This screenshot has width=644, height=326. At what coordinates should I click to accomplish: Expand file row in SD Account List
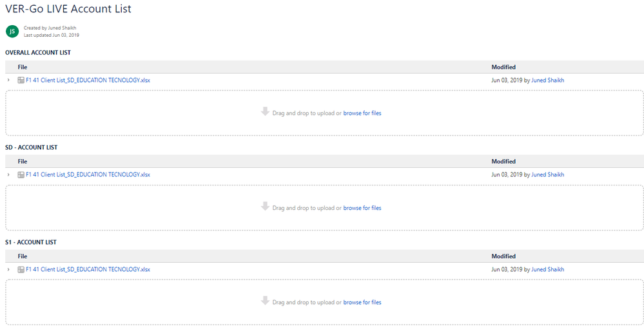tap(8, 175)
